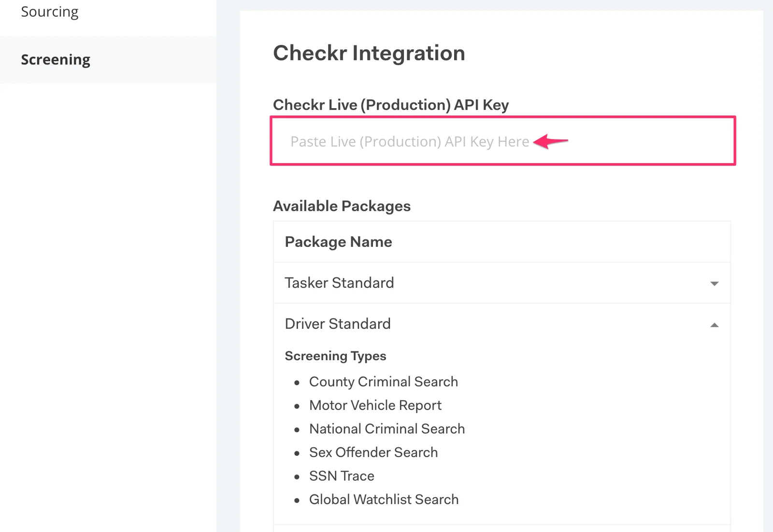Open the Sourcing sidebar section
The image size is (773, 532).
[x=50, y=12]
